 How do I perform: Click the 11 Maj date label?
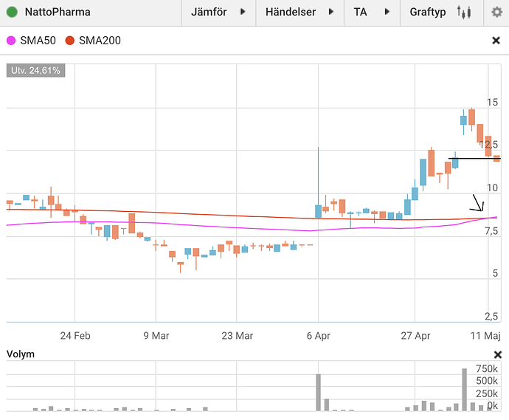point(485,336)
